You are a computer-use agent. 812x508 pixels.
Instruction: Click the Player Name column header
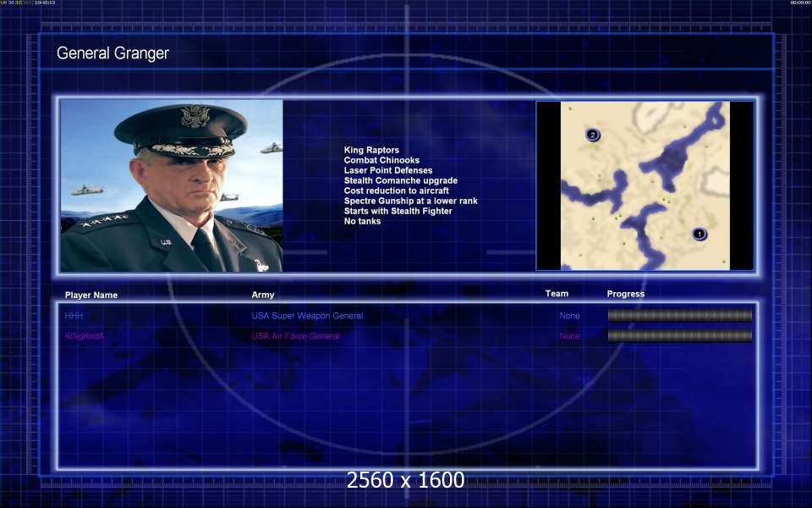click(x=91, y=295)
